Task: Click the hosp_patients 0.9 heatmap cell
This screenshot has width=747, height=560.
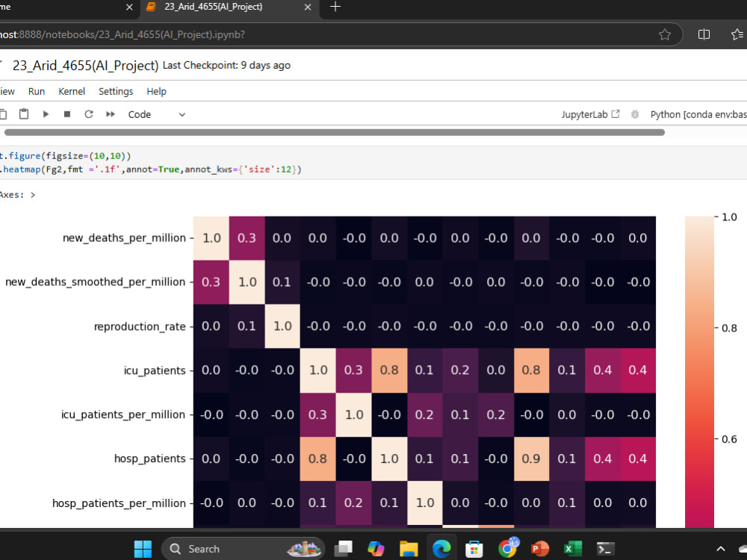Action: point(531,458)
